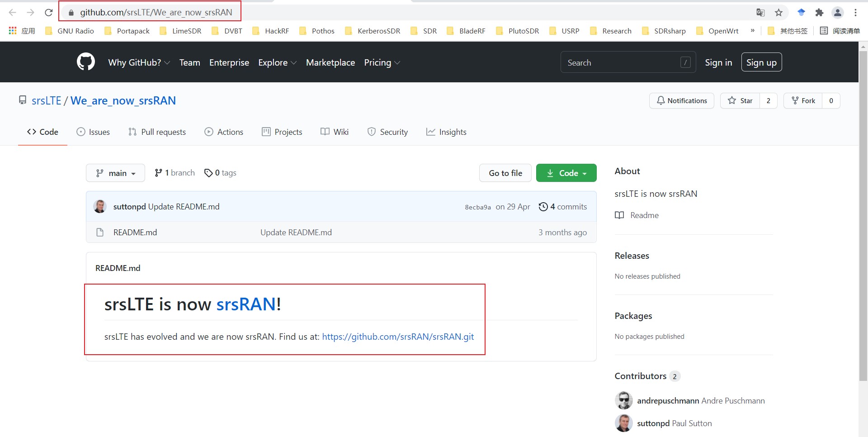
Task: Open the USRP bookmark folder
Action: tap(564, 31)
